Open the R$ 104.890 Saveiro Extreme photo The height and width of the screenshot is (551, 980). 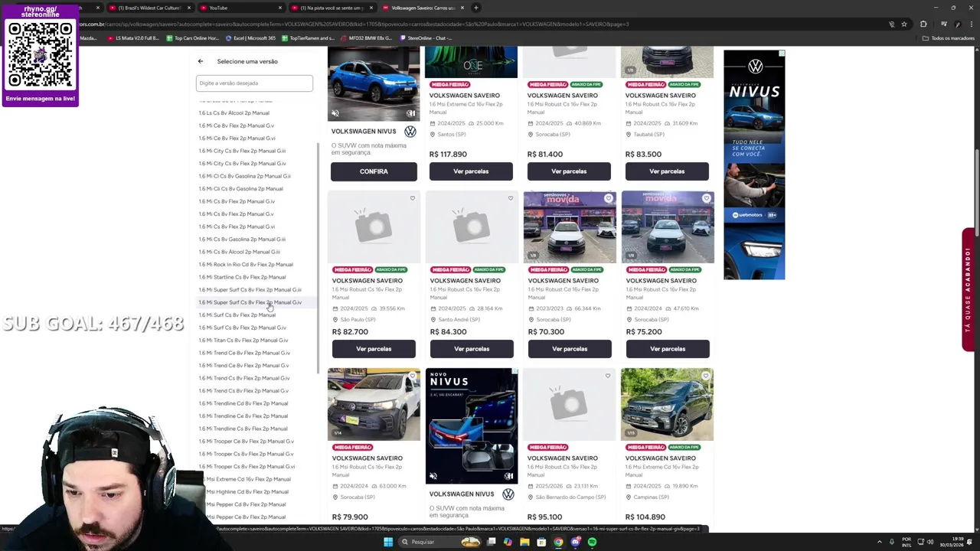click(x=667, y=405)
